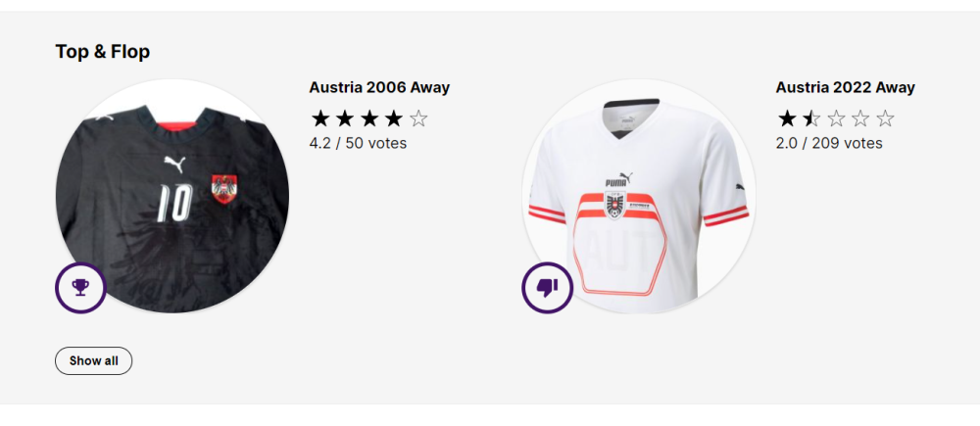Click the 2.0 / 209 votes text
980x426 pixels.
[x=830, y=143]
